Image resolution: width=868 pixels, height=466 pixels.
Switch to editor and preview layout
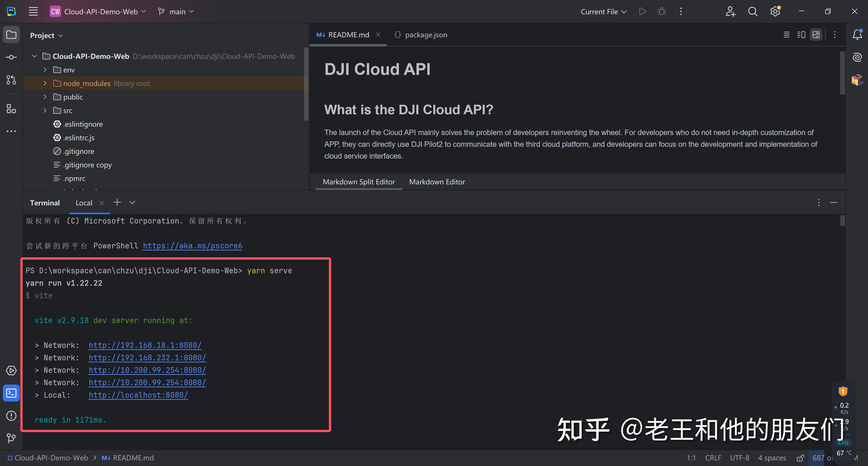pyautogui.click(x=801, y=35)
